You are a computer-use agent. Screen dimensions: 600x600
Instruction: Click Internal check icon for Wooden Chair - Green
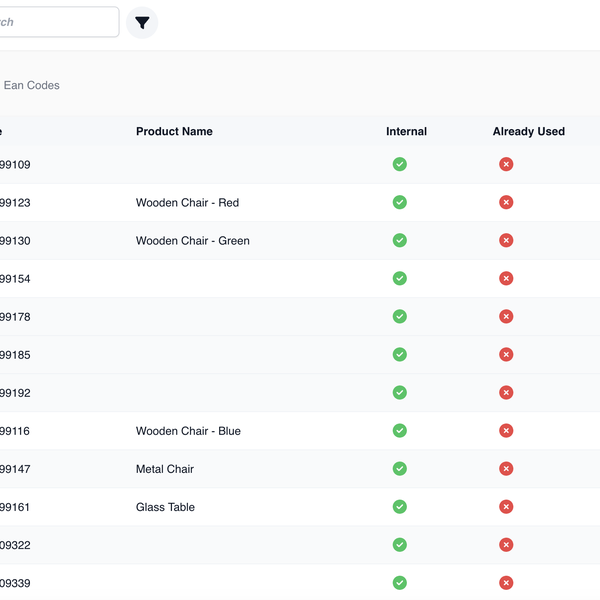pyautogui.click(x=400, y=240)
